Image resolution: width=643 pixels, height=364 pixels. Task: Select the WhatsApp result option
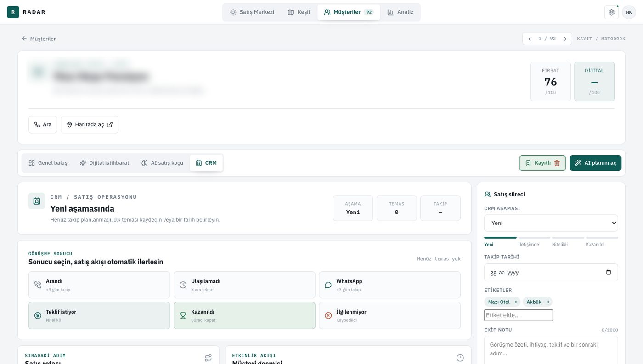(x=389, y=285)
